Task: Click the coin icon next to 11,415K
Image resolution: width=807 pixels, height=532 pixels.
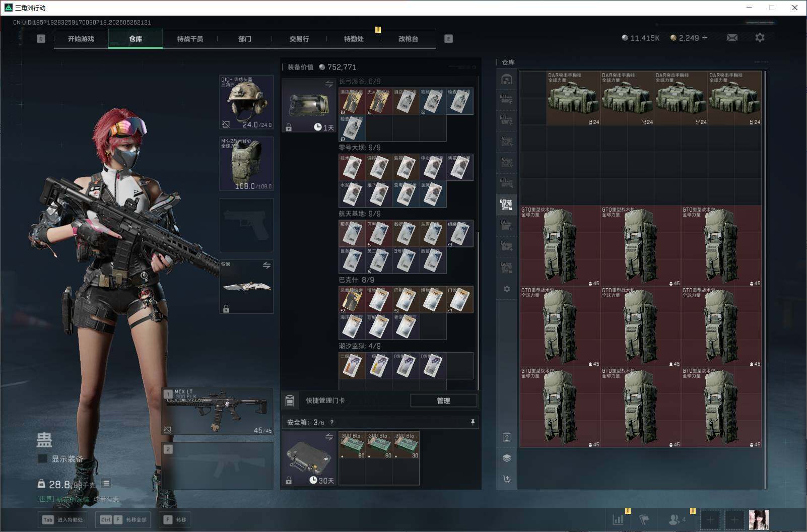Action: 625,38
